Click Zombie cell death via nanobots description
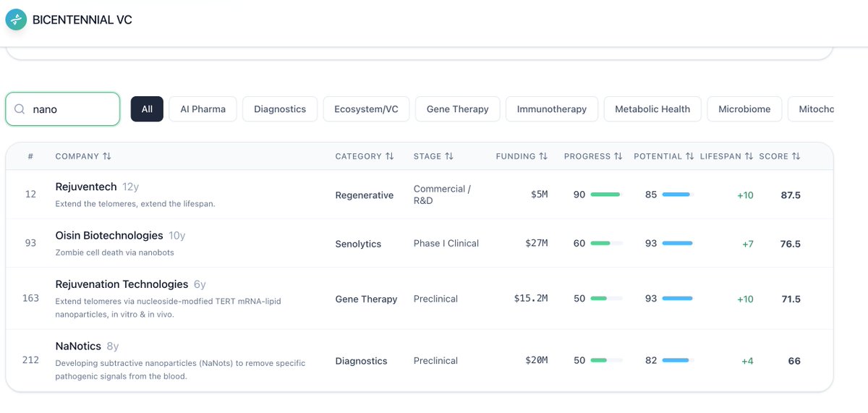 [115, 252]
